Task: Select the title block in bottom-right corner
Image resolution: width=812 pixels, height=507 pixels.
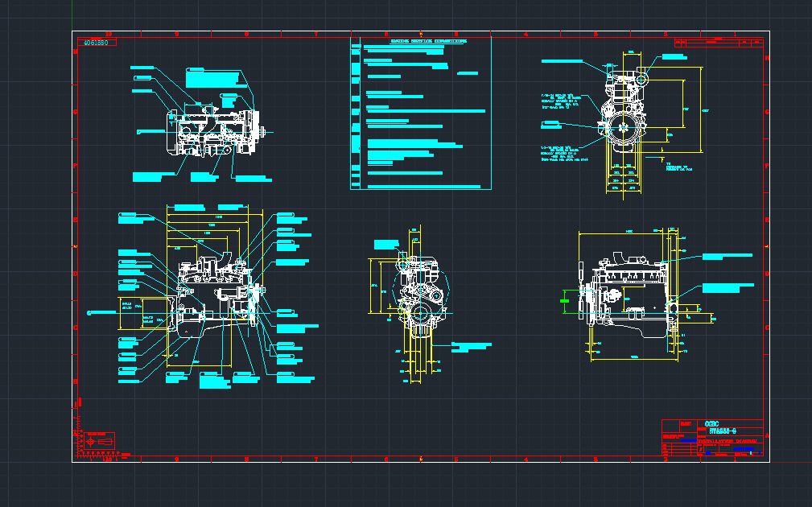Action: (x=712, y=439)
